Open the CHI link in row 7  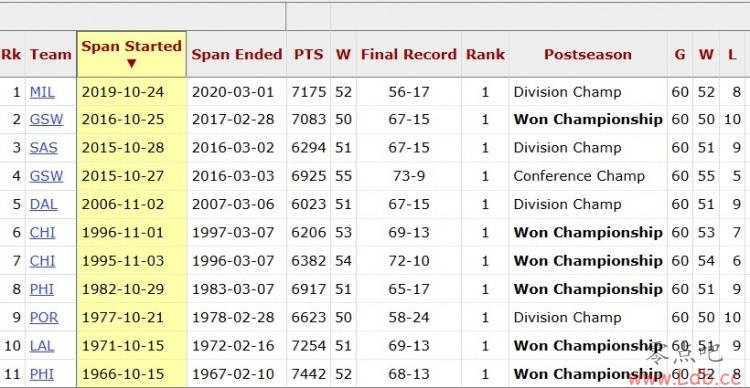(43, 261)
